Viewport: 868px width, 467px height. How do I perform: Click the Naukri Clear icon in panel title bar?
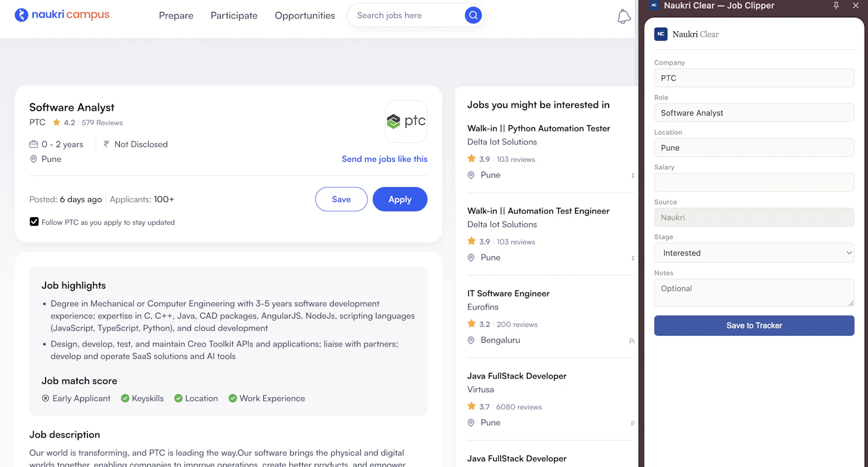pos(654,5)
